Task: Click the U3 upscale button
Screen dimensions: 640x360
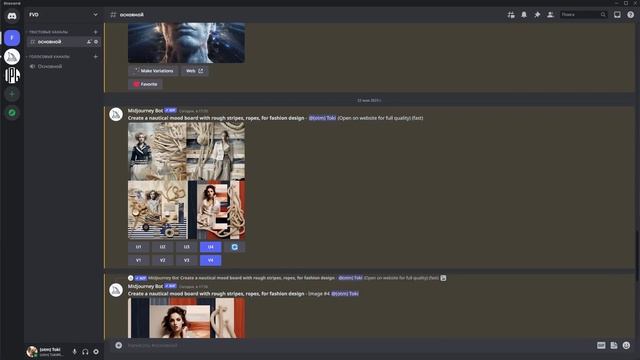Action: click(x=187, y=247)
